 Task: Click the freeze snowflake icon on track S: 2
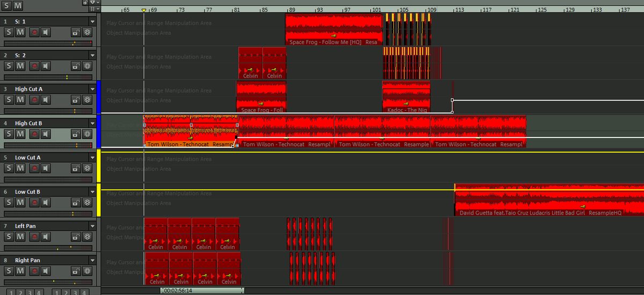pos(87,66)
